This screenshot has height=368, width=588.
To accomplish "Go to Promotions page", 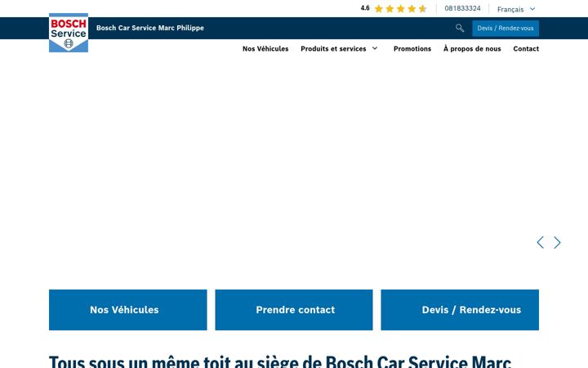I will click(412, 49).
